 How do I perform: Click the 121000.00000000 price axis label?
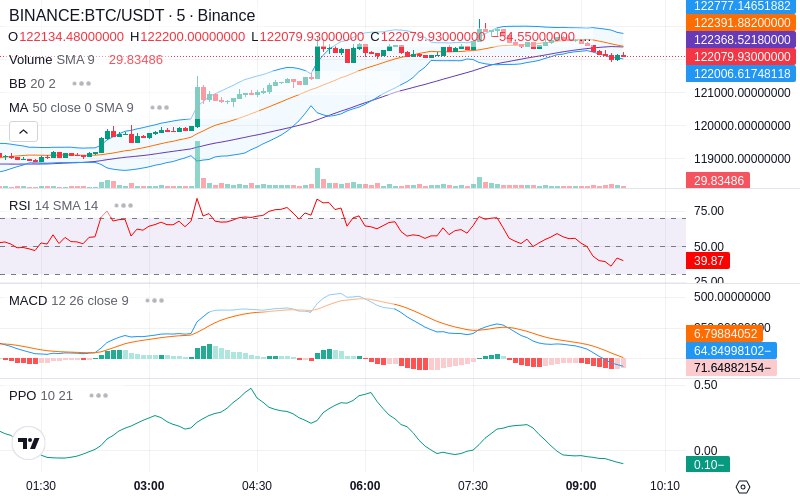tap(742, 93)
